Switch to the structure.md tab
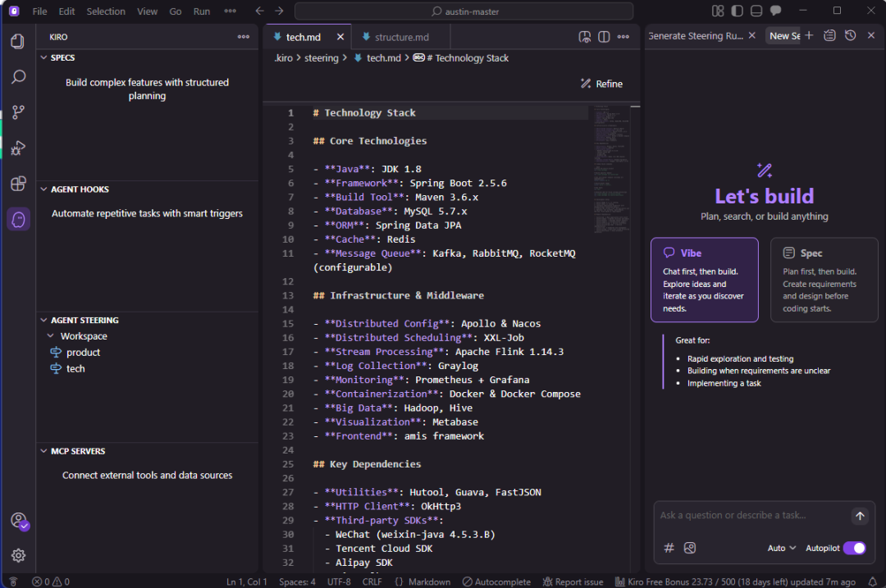The width and height of the screenshot is (886, 588). [400, 37]
